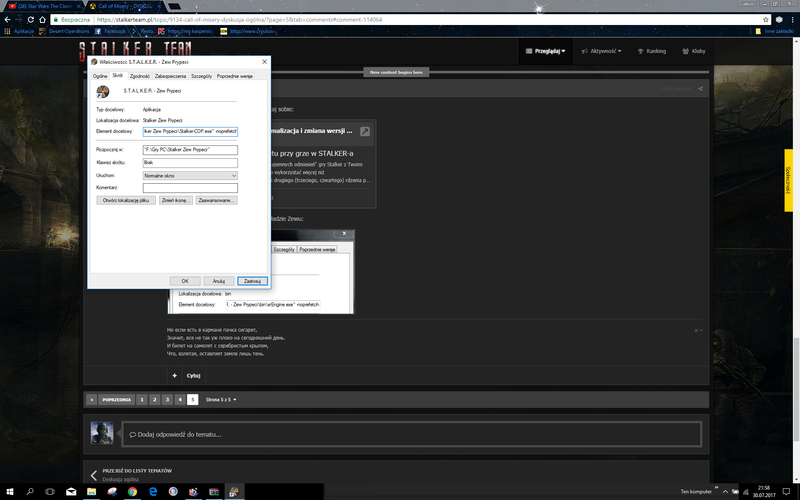Open the Chrome three-dot menu
Screen dimensions: 800x500
click(792, 19)
